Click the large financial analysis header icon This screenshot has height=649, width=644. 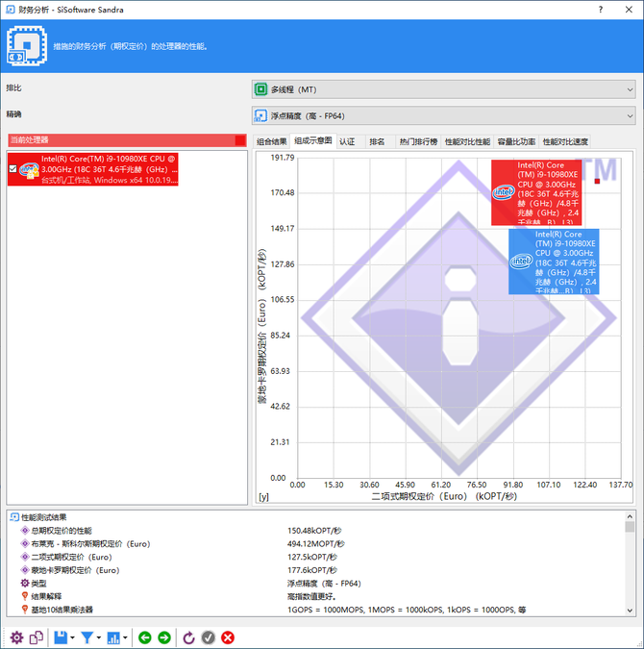click(27, 45)
